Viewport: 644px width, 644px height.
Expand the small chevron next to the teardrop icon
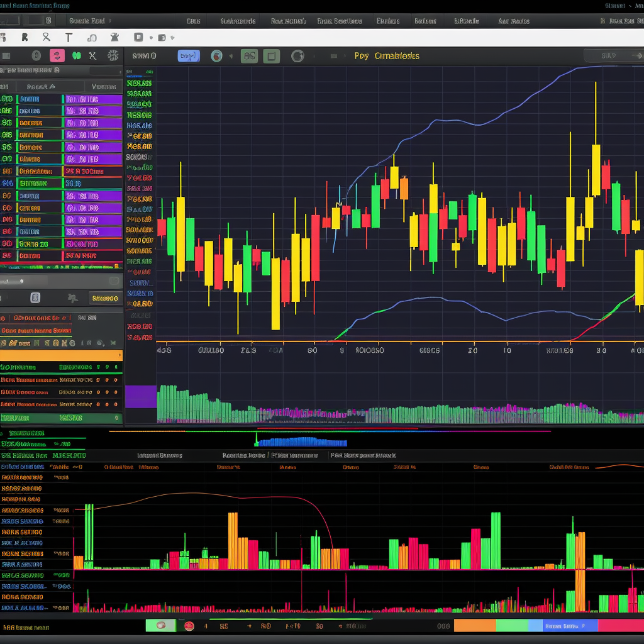pos(231,55)
